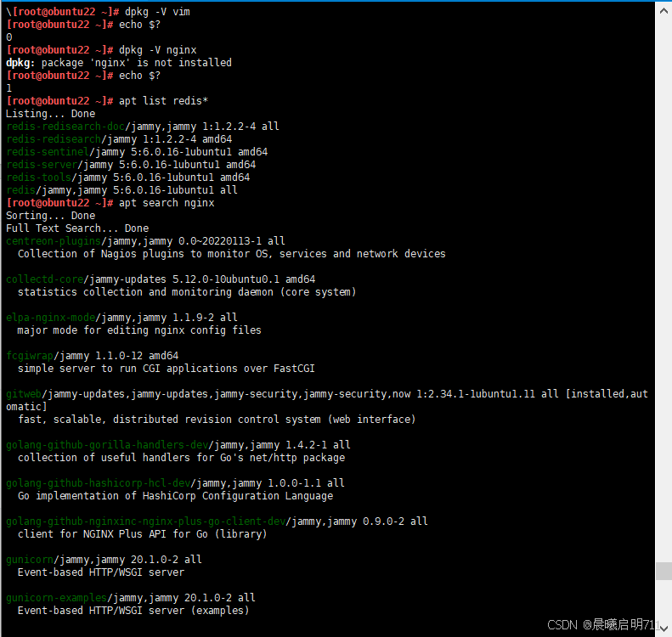The width and height of the screenshot is (672, 637).
Task: Click the exit status '0' output line
Action: coord(9,37)
